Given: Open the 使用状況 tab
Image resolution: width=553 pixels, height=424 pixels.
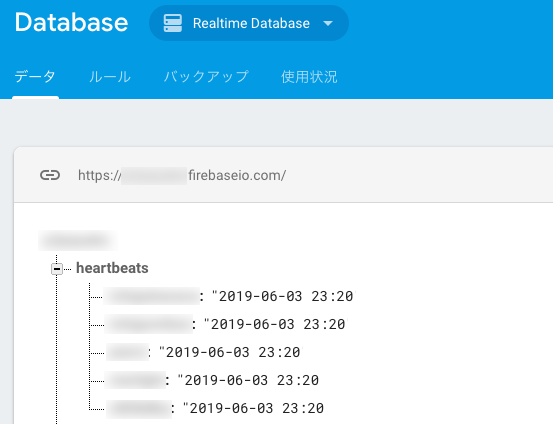Looking at the screenshot, I should click(309, 77).
